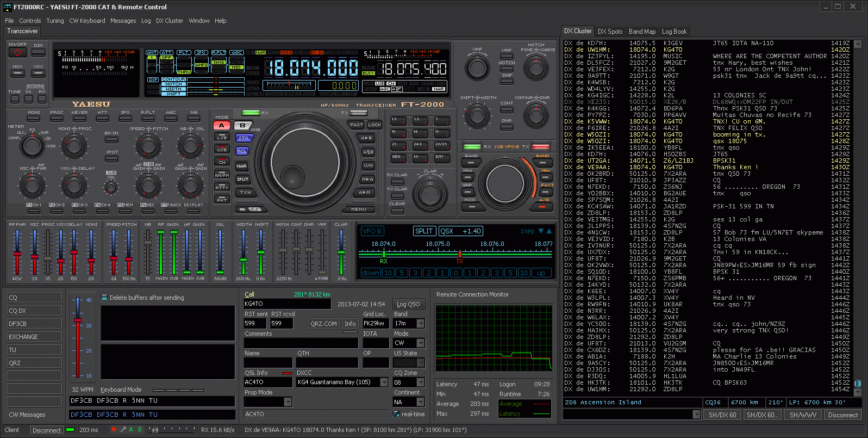Select the CW mode button
The width and height of the screenshot is (868, 438).
(222, 162)
